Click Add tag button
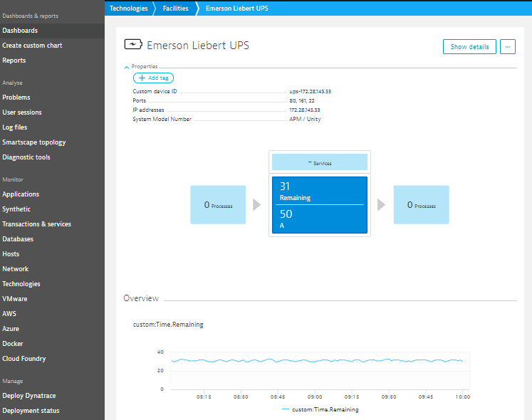532x420 pixels. point(153,78)
